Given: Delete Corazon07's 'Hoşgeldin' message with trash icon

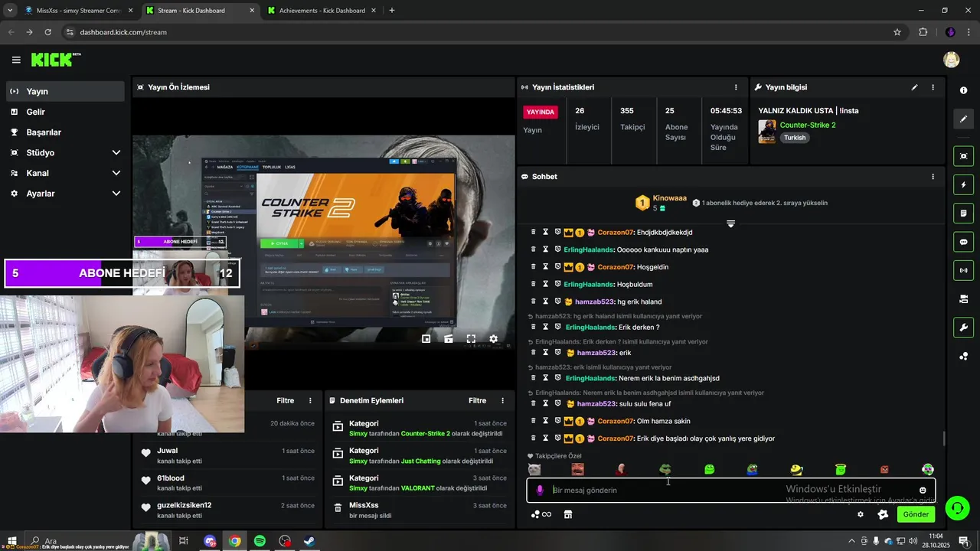Looking at the screenshot, I should point(534,267).
